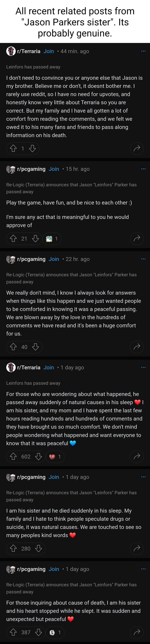Click the share icon on the top post

(137, 149)
